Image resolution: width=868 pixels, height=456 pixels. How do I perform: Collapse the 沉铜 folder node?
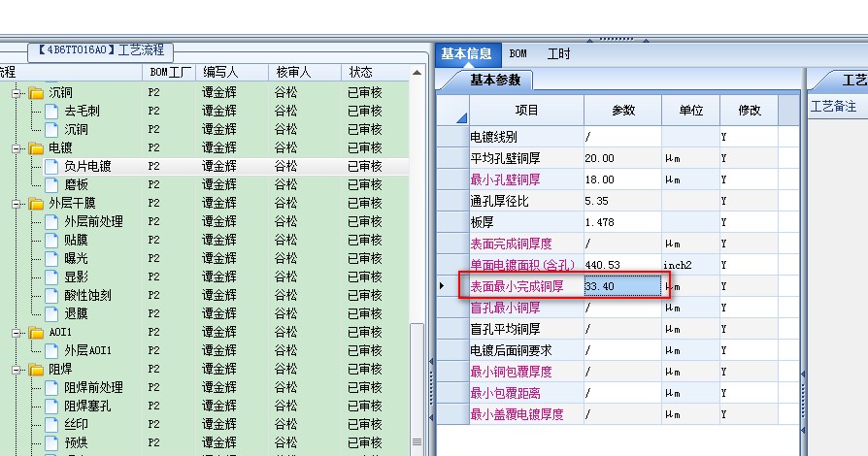tap(17, 93)
